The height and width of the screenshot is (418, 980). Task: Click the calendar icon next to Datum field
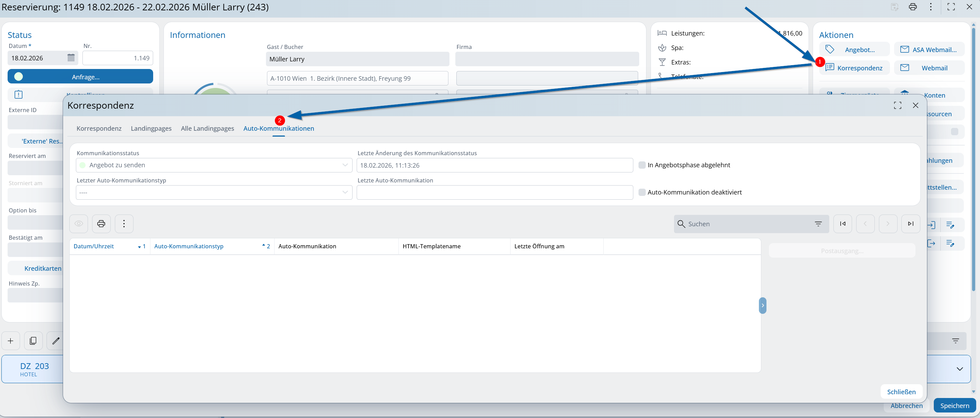coord(71,58)
